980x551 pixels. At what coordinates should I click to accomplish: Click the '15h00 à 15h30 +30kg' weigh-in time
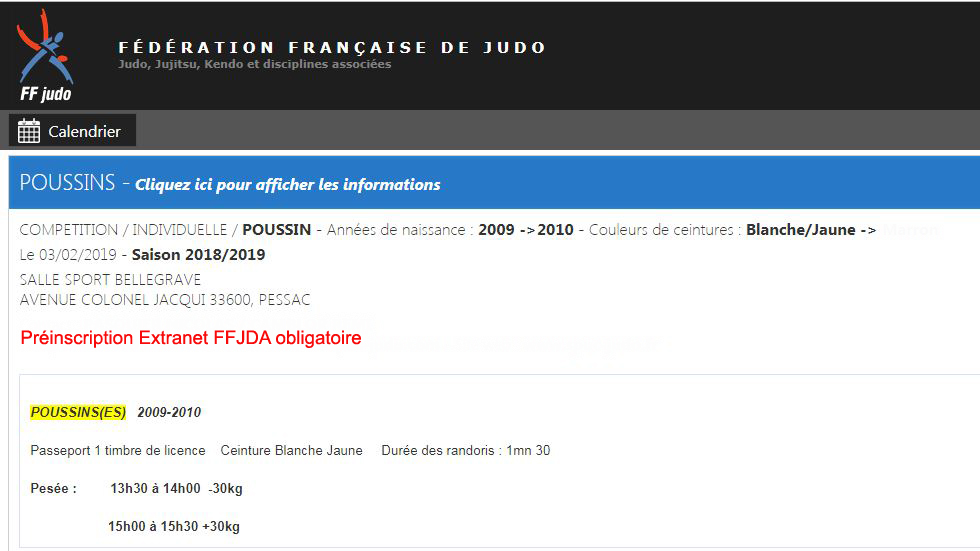click(174, 526)
